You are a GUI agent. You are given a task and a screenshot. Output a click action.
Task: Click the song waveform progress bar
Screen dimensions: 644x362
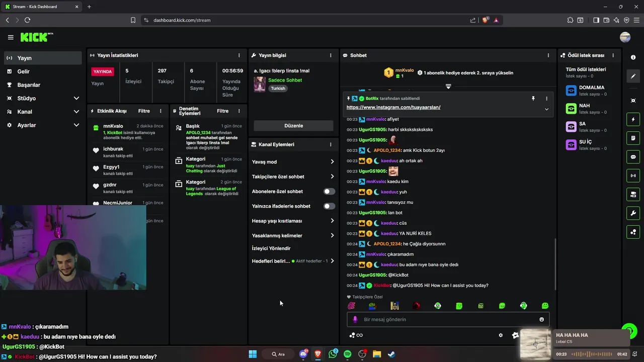pos(593,354)
